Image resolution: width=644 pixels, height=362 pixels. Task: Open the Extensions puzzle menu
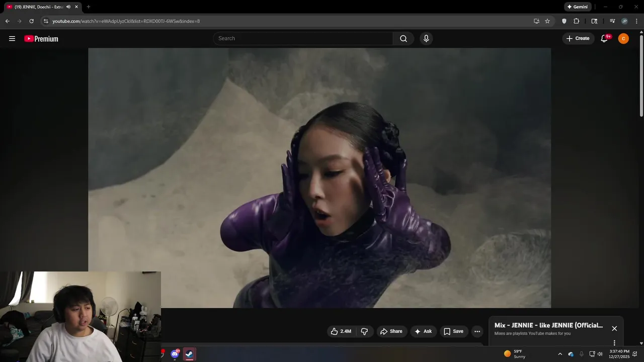click(577, 21)
